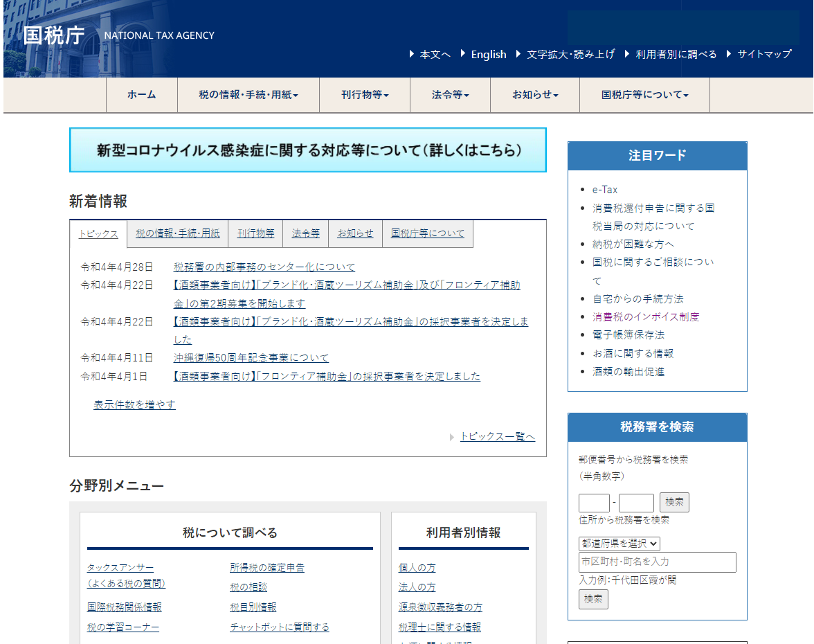The image size is (814, 644).
Task: Expand the 刊行物等 menu in the navigation bar
Action: 364,95
